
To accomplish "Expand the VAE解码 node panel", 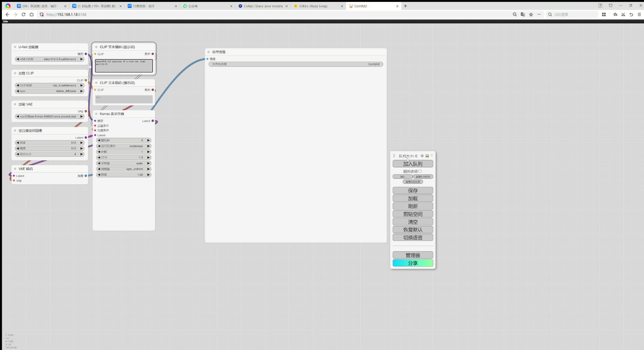I will click(x=15, y=168).
